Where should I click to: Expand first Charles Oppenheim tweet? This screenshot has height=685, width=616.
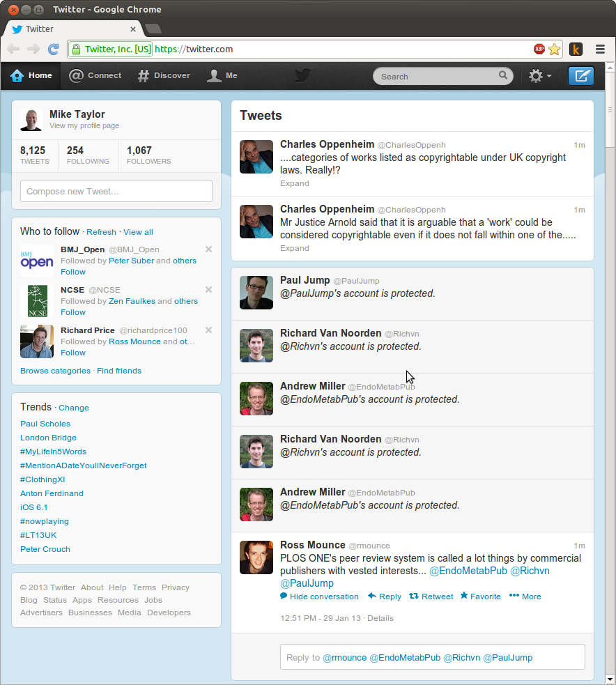(295, 183)
